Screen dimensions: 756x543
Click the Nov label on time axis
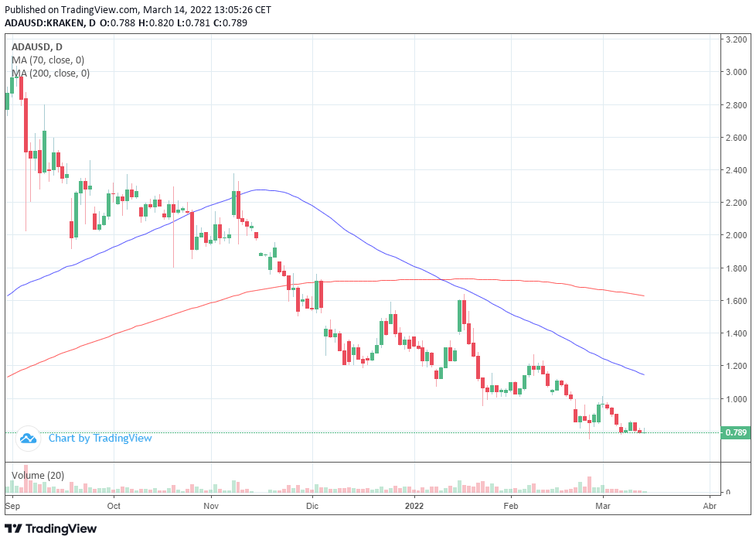[211, 506]
